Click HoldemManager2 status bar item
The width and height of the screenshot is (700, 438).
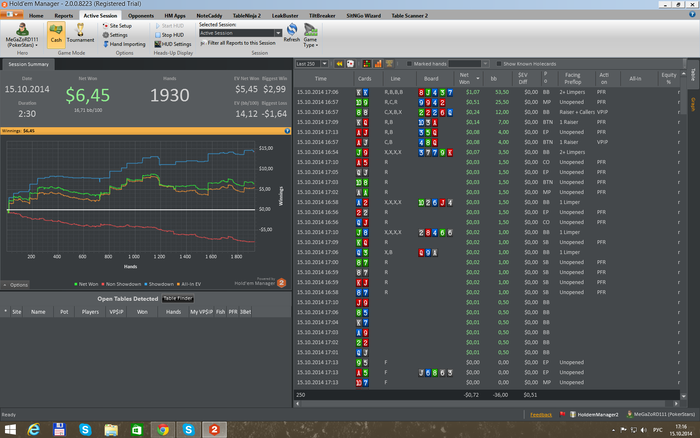coord(595,415)
